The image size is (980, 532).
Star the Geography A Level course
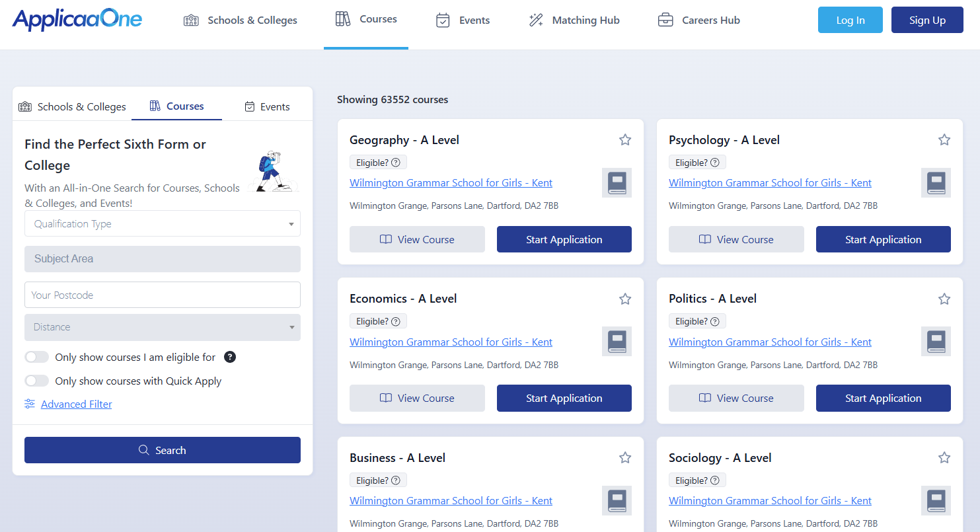tap(625, 139)
